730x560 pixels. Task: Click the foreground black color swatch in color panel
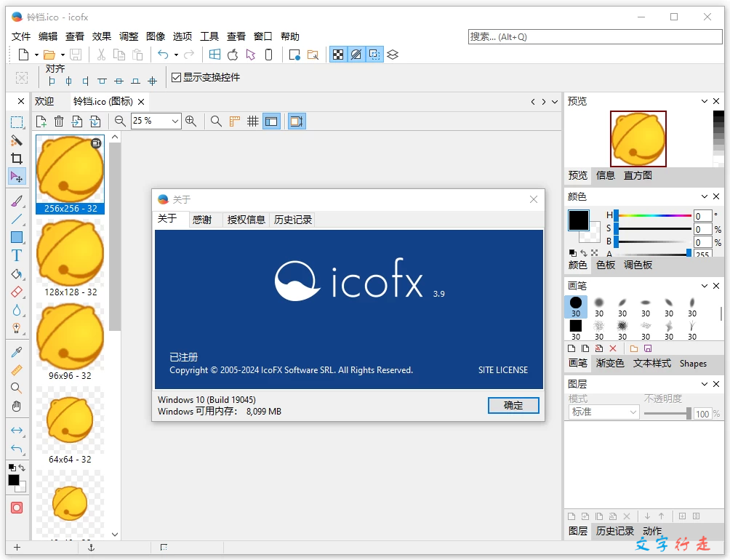point(579,220)
